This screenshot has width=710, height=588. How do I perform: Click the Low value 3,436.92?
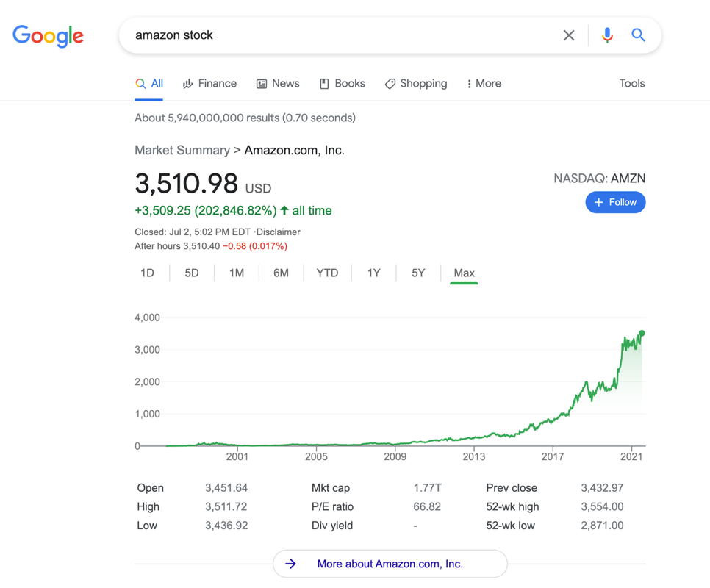coord(226,526)
